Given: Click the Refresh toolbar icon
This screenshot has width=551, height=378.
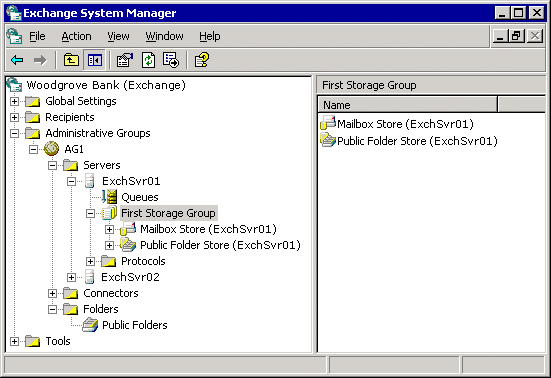Looking at the screenshot, I should pos(148,60).
